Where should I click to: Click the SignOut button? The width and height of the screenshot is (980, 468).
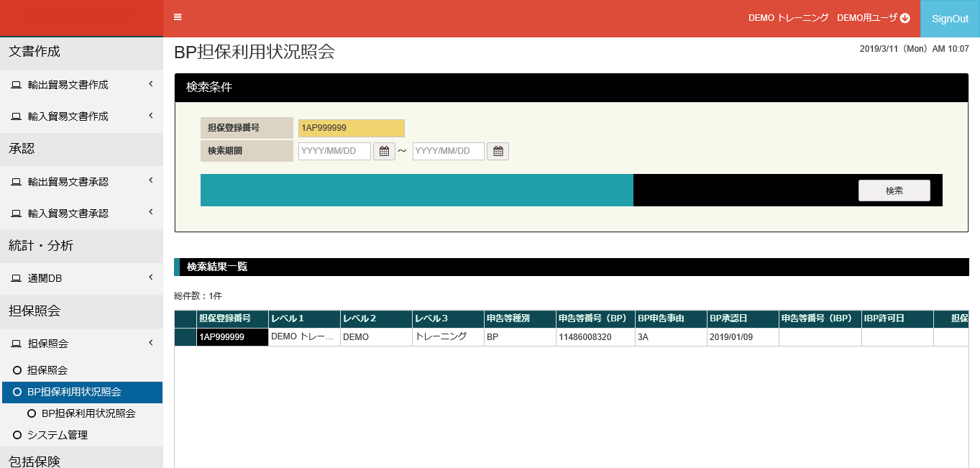(x=950, y=19)
